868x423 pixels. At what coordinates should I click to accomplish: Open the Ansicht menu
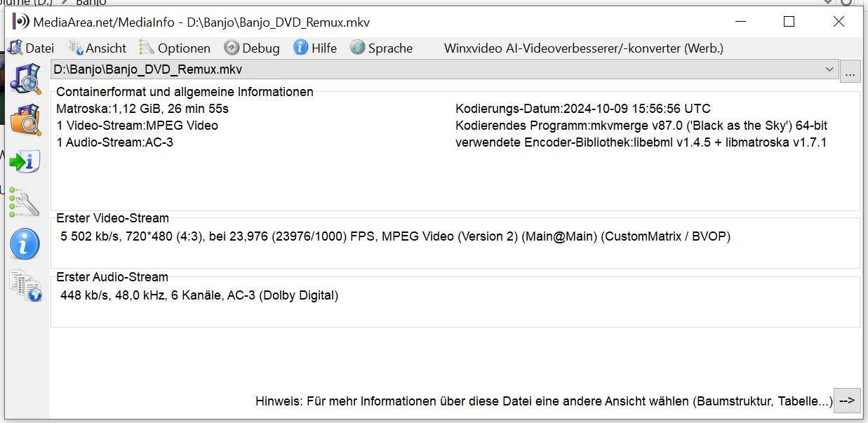coord(97,48)
